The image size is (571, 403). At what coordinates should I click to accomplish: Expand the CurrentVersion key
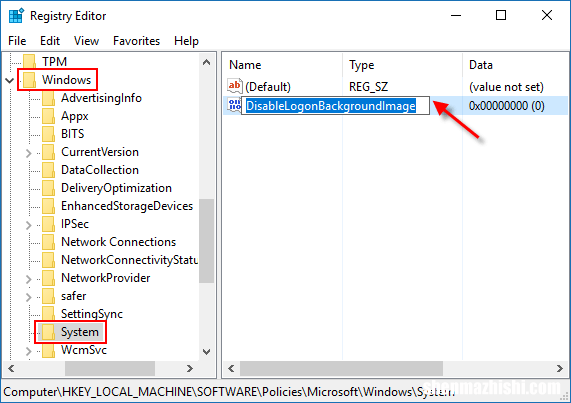29,153
